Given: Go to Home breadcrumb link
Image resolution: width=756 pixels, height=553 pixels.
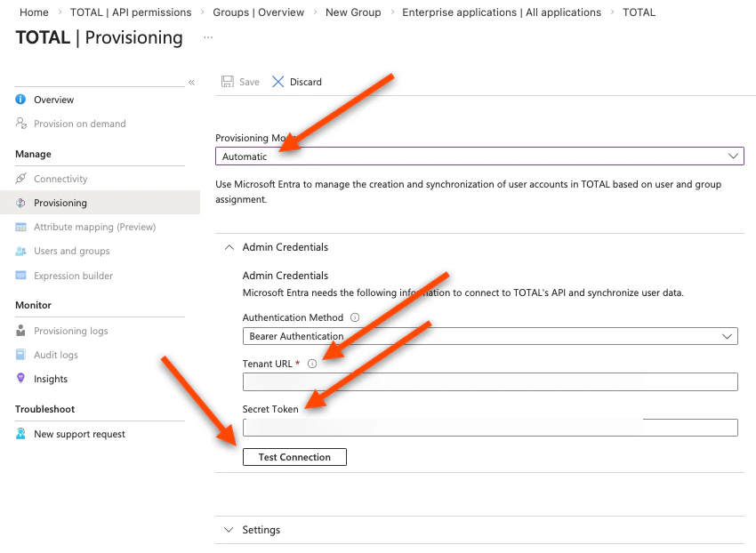Looking at the screenshot, I should click(34, 12).
